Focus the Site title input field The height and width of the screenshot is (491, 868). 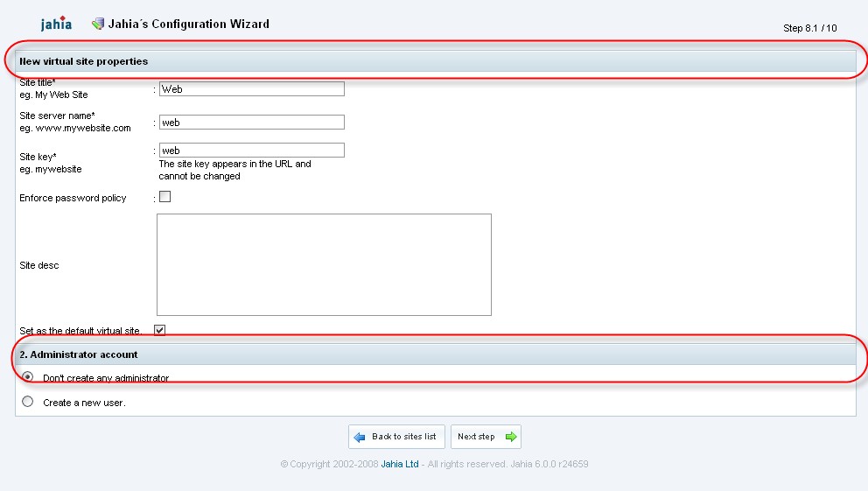click(252, 89)
